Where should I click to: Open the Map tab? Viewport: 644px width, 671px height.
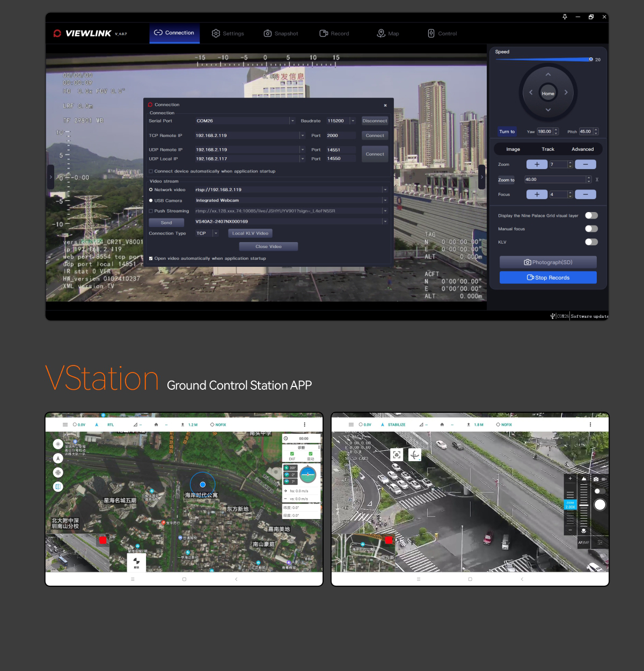coord(388,33)
